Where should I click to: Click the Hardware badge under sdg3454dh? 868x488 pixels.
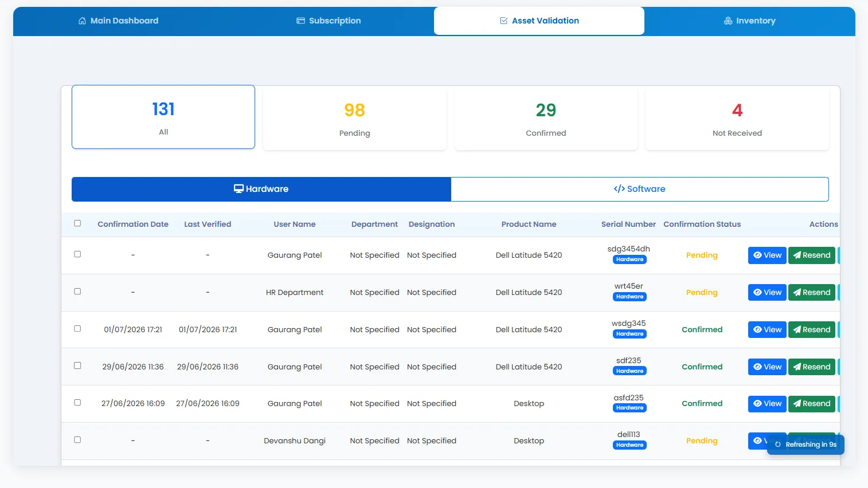pos(630,259)
